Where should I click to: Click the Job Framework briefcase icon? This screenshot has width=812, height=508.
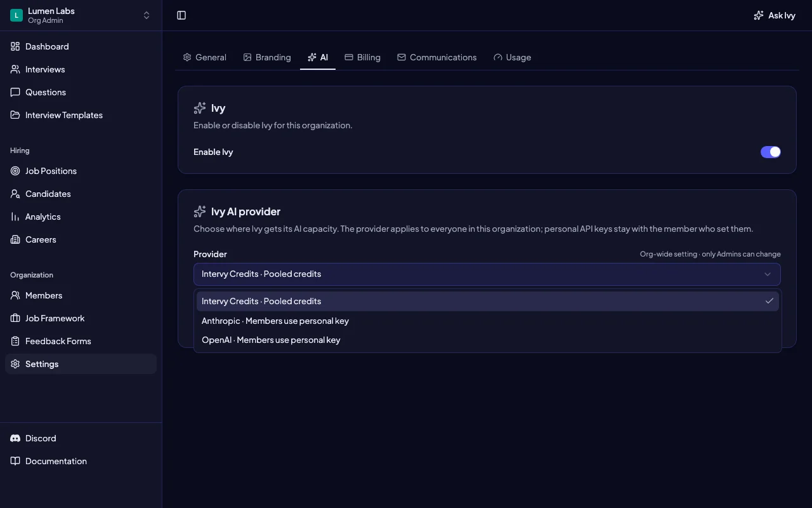(15, 318)
